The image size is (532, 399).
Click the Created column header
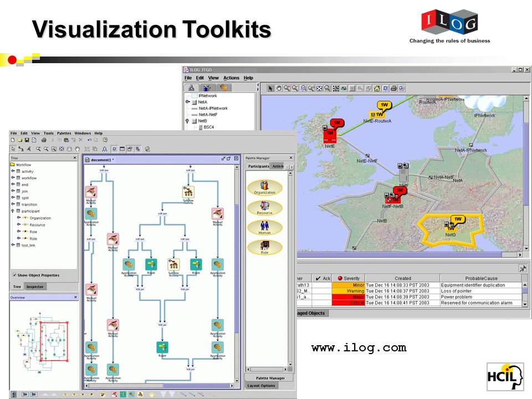point(403,278)
